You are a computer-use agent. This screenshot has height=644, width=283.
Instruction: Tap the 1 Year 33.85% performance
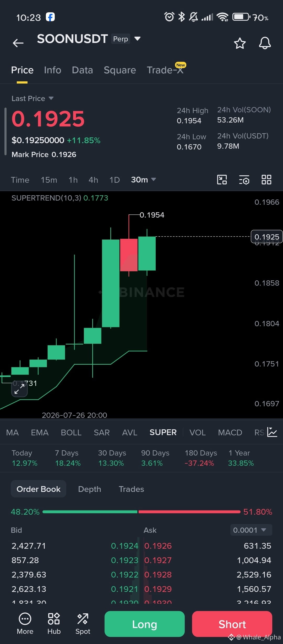pos(241,458)
